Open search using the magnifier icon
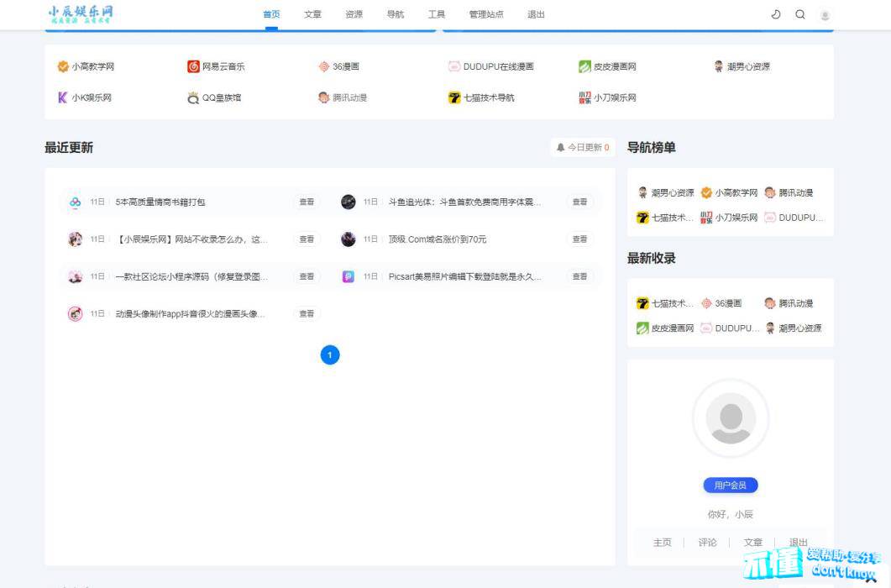The image size is (891, 588). point(800,14)
